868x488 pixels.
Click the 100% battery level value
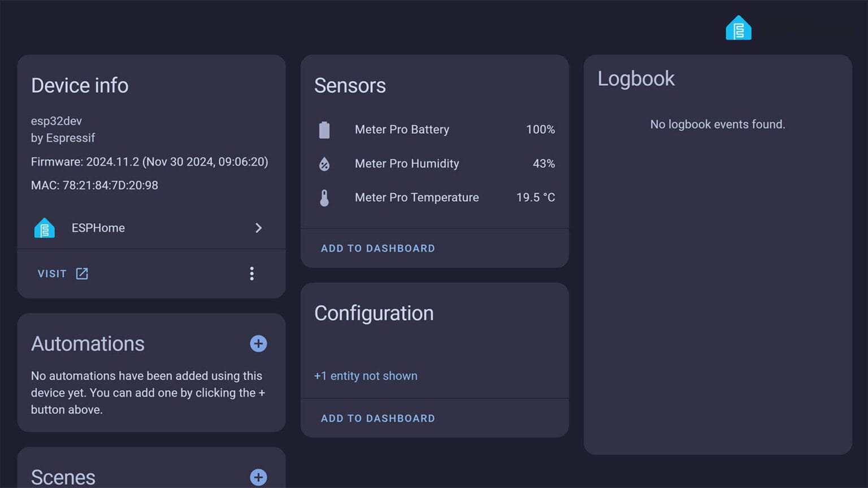pyautogui.click(x=540, y=129)
